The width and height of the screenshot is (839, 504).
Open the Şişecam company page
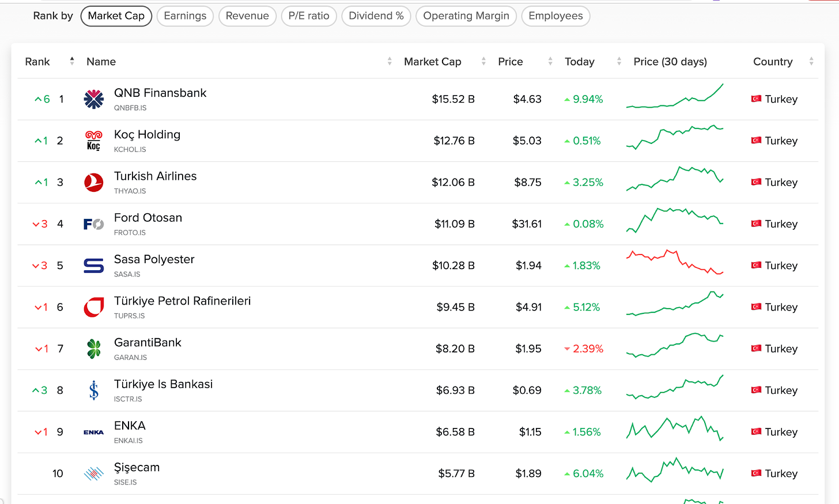click(137, 468)
